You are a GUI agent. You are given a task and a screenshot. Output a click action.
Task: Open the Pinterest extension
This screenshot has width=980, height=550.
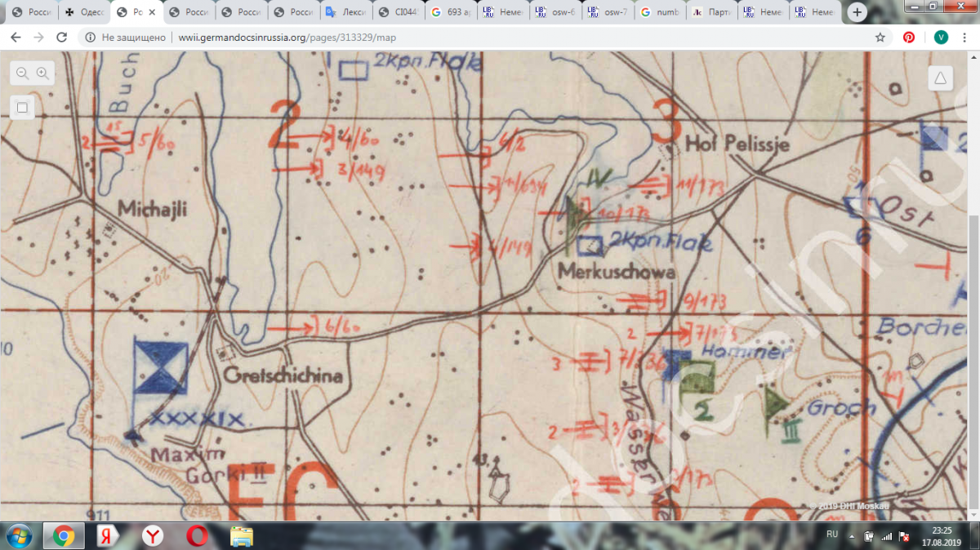pos(909,38)
